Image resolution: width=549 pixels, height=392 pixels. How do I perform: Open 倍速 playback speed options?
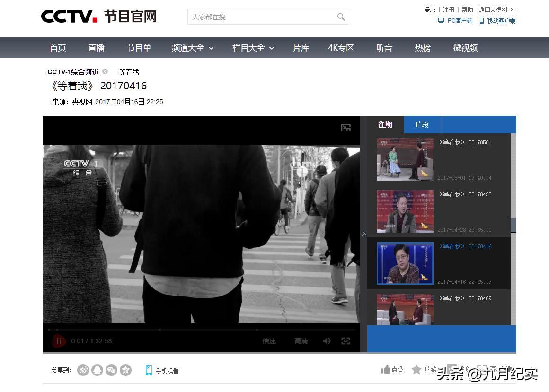269,341
